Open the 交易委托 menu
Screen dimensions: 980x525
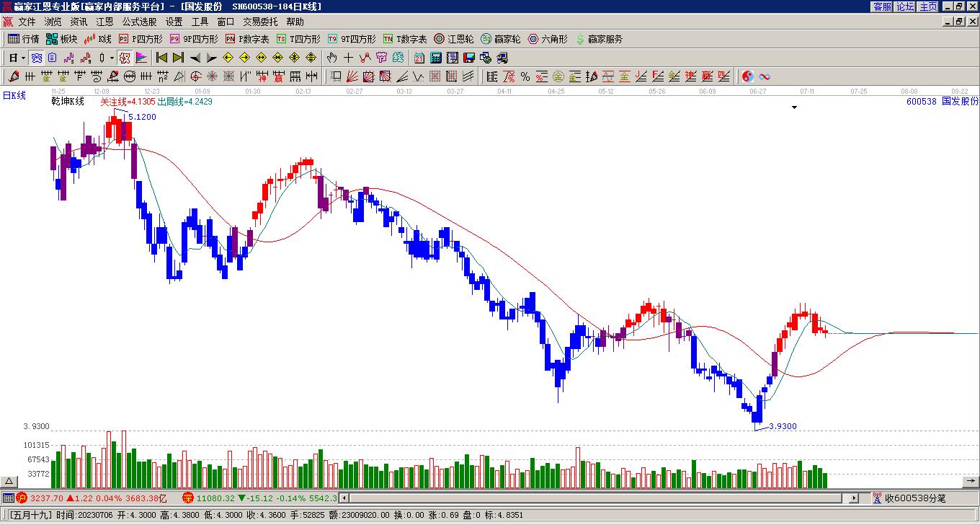point(260,22)
